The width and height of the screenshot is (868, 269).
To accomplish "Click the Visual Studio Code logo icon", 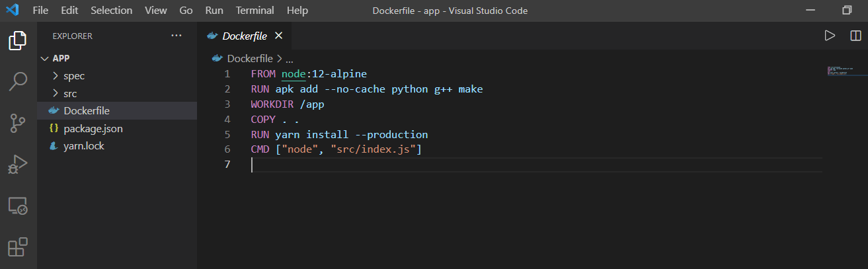I will tap(13, 11).
